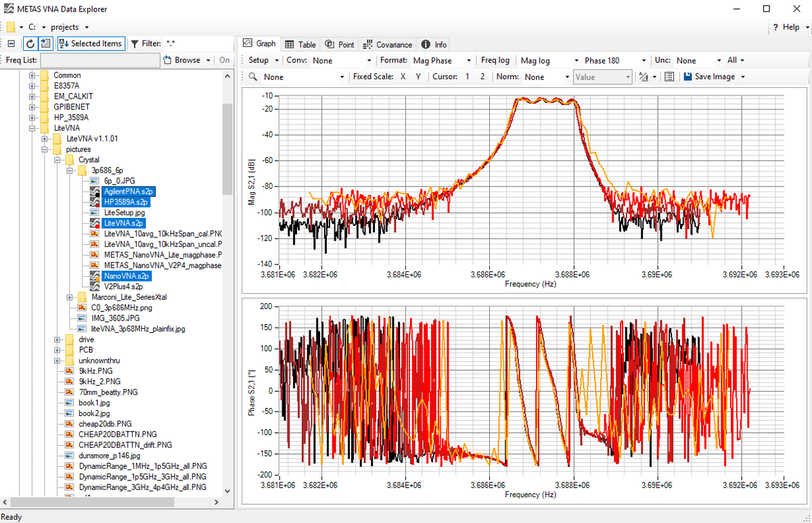This screenshot has height=523, width=812.
Task: Switch to the Covariance tab
Action: 388,44
